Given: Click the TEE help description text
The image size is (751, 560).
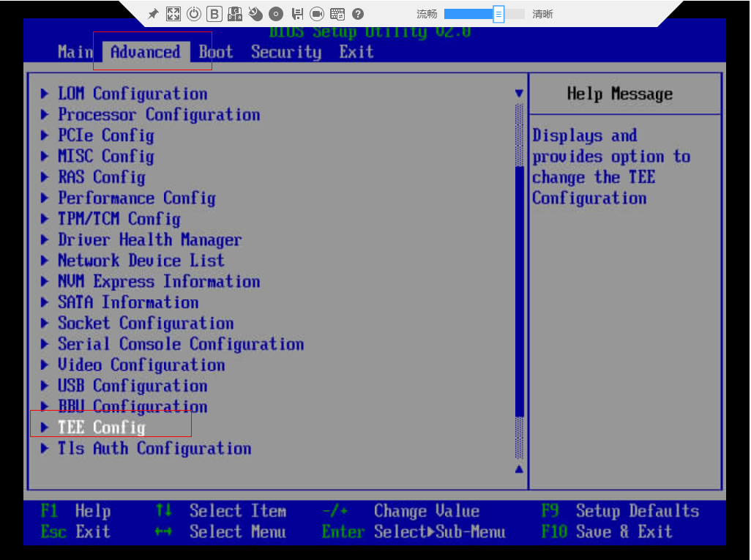Looking at the screenshot, I should coord(612,167).
